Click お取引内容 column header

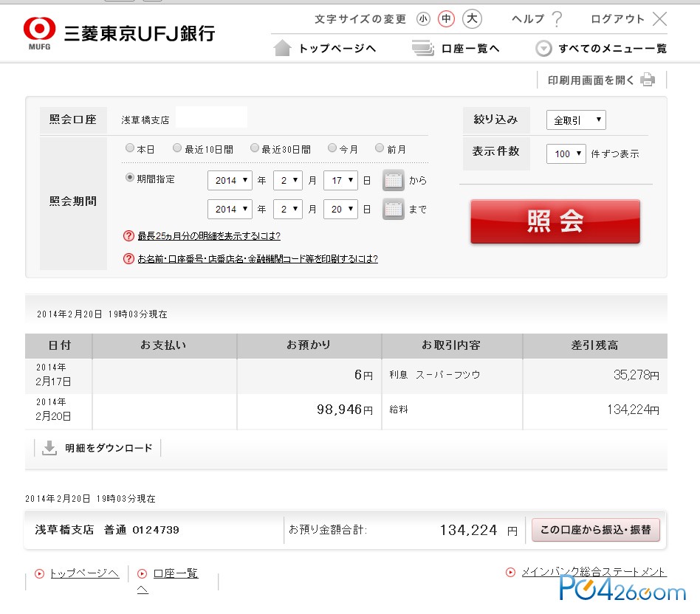[x=452, y=345]
